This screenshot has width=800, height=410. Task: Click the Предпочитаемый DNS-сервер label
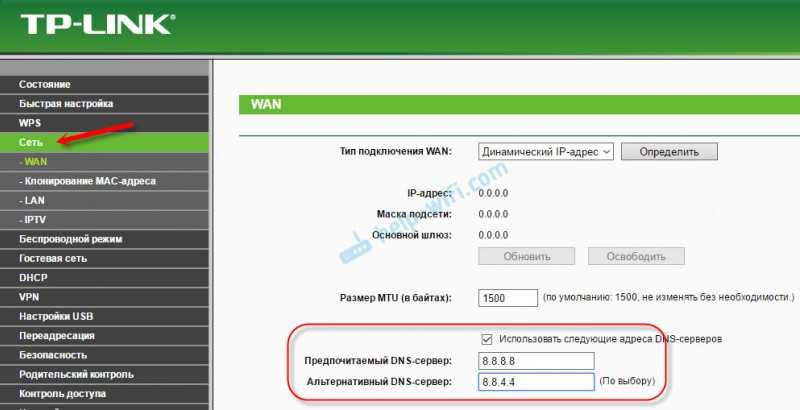378,361
